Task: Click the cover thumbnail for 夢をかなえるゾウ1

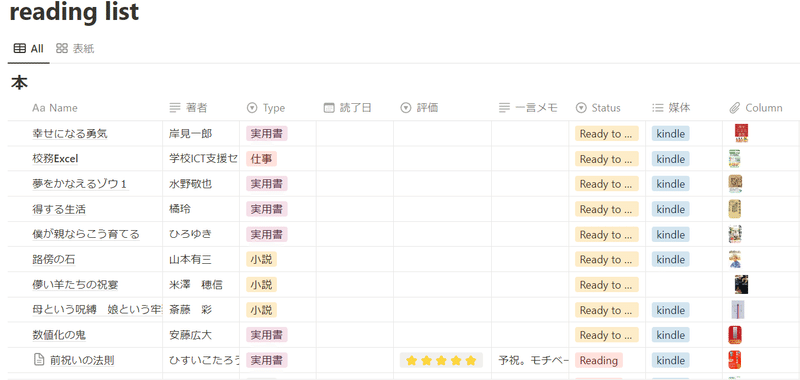Action: point(735,184)
